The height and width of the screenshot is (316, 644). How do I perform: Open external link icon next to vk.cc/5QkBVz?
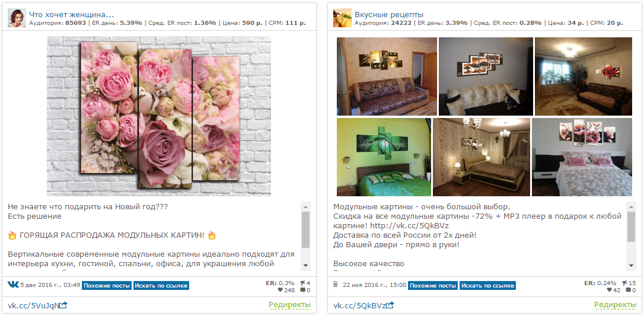coord(390,305)
